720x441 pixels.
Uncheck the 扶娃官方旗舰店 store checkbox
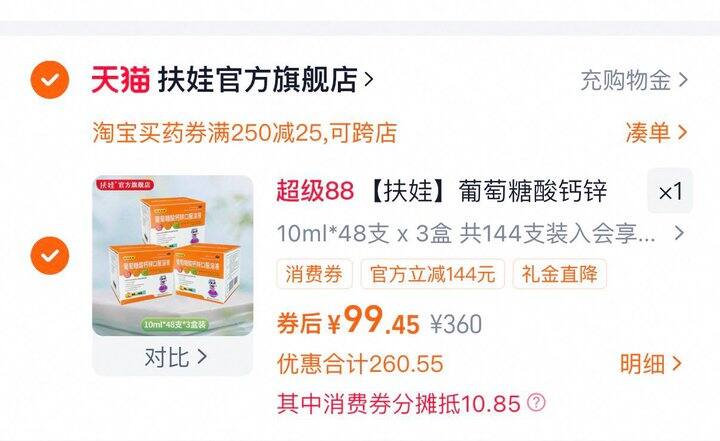(50, 80)
